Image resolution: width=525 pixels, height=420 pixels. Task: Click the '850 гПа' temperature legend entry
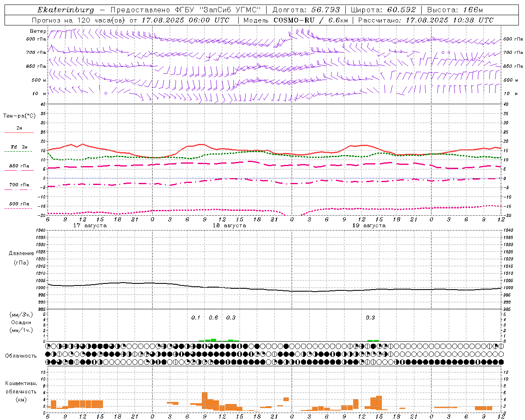click(x=19, y=166)
